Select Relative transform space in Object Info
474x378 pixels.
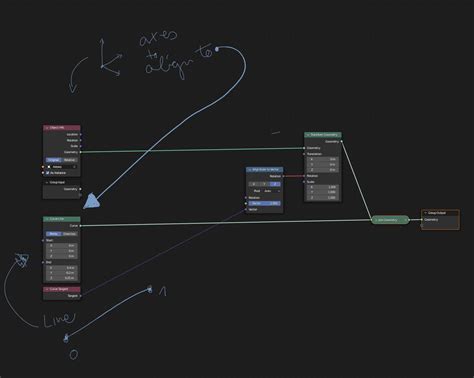(70, 160)
